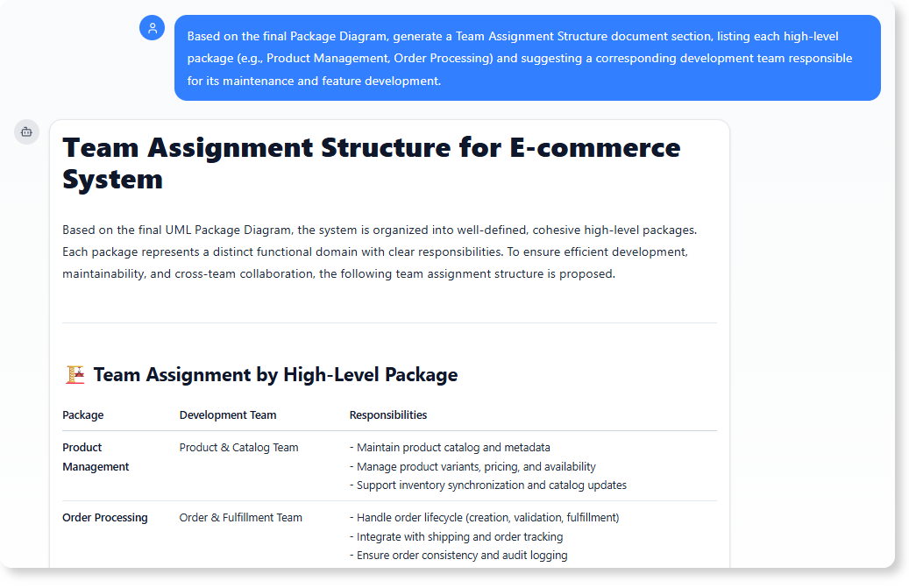Click the responsibility about order consistency and audit logging
Viewport: 909px width, 588px height.
point(460,555)
